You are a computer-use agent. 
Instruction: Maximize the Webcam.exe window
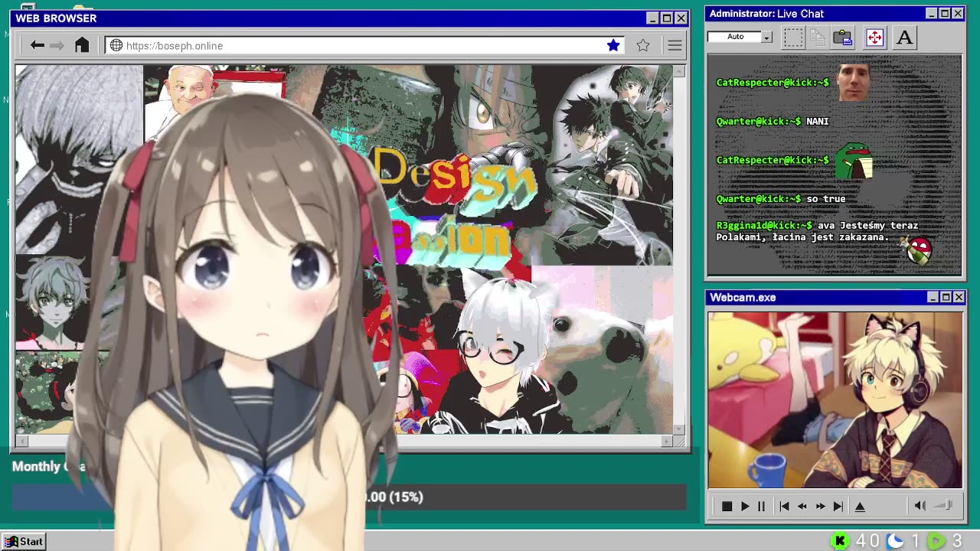pyautogui.click(x=946, y=297)
